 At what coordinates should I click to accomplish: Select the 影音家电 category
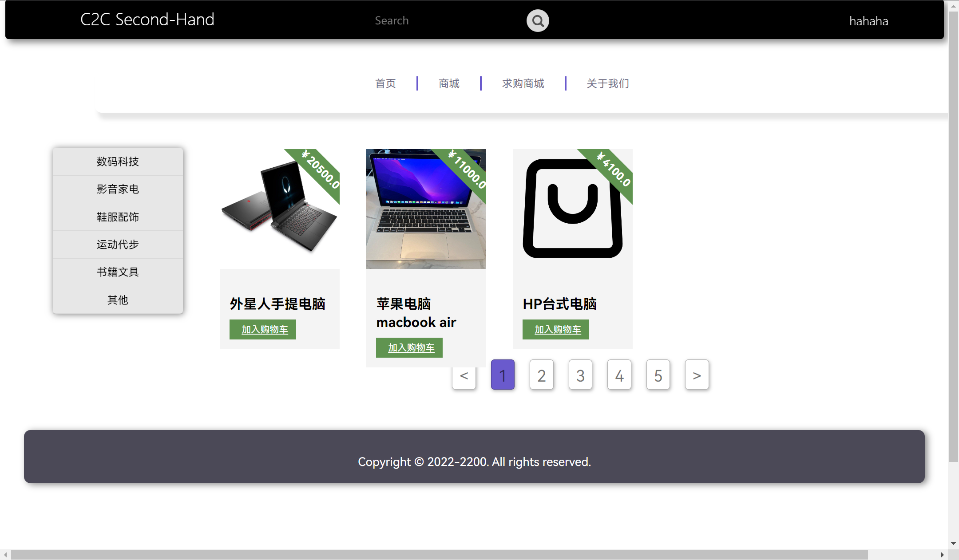pos(118,189)
